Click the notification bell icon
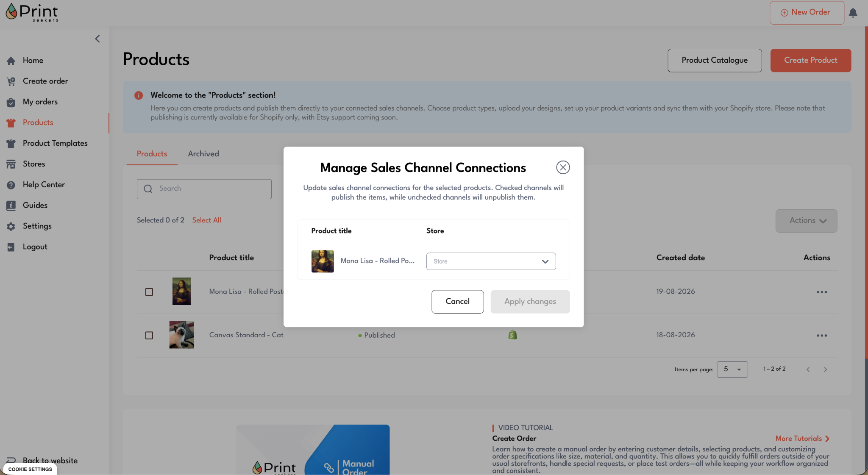 coord(853,13)
